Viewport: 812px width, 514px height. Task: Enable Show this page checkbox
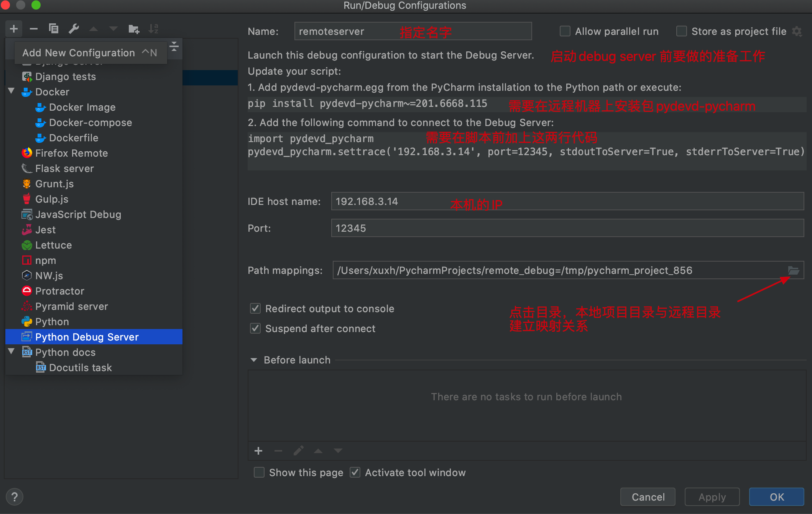coord(259,472)
